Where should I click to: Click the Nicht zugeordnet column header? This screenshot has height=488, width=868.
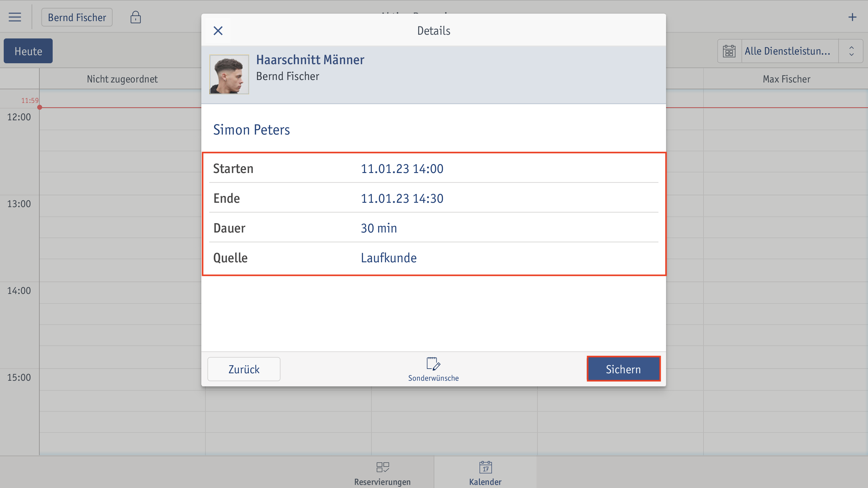point(122,79)
